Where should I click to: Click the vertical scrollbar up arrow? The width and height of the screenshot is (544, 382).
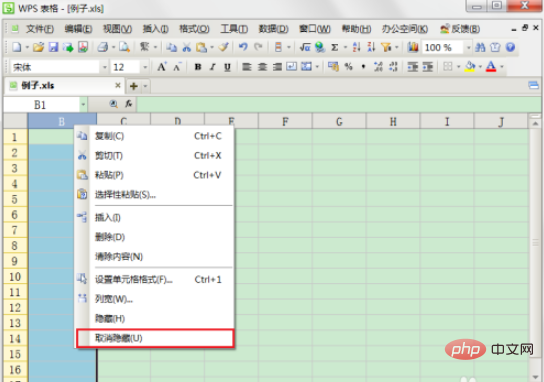tap(535, 123)
